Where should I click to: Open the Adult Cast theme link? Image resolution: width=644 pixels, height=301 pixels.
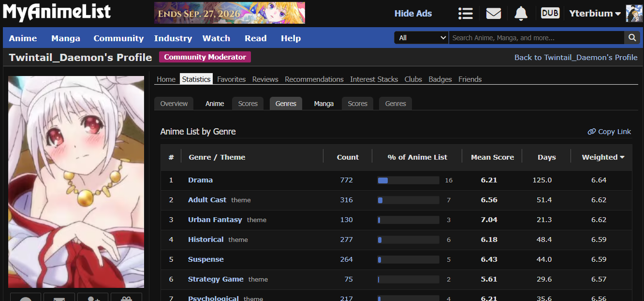pos(207,200)
